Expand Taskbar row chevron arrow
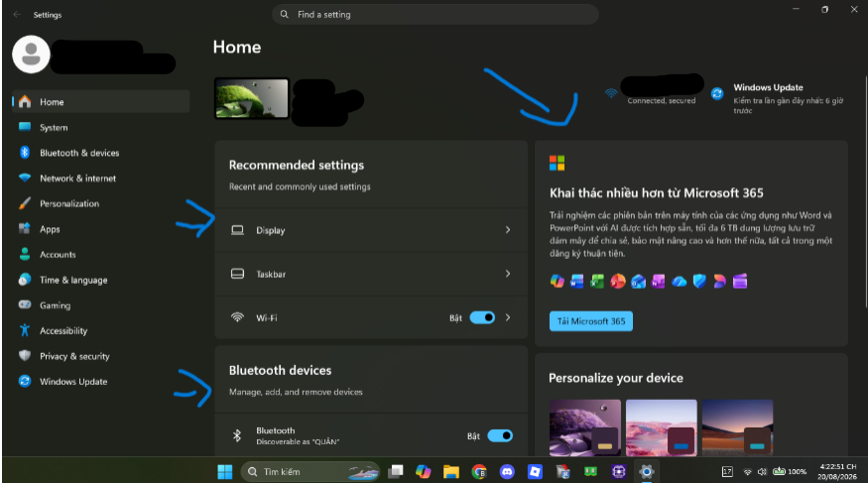868x483 pixels. (508, 274)
